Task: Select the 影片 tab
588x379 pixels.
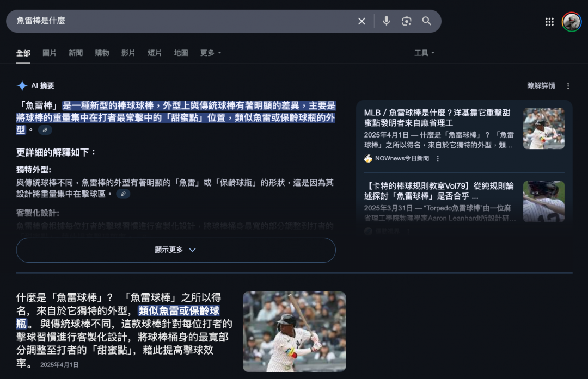Action: pyautogui.click(x=128, y=53)
